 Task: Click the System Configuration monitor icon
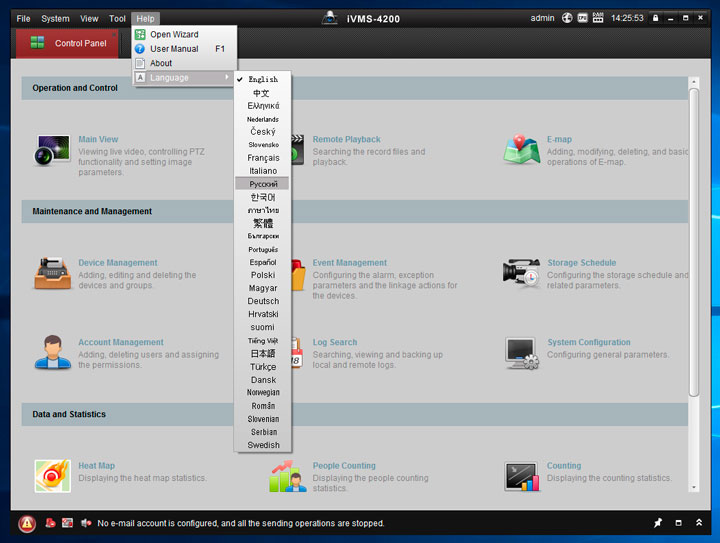pyautogui.click(x=521, y=352)
